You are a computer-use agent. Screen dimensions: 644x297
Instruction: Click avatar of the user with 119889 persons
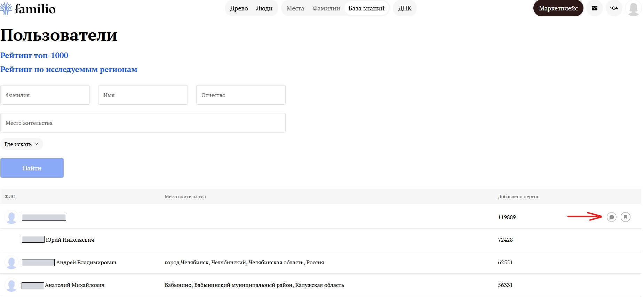click(11, 217)
